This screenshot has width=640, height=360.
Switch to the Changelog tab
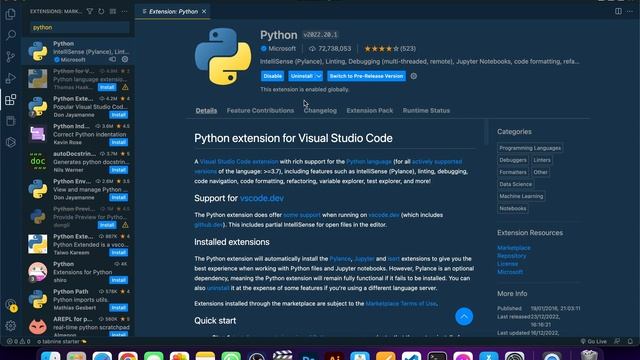tap(320, 111)
